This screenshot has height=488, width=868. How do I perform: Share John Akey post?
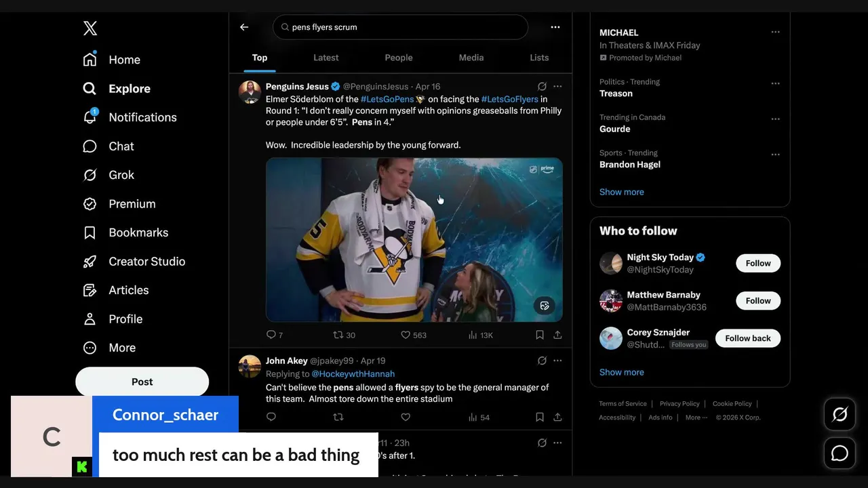pyautogui.click(x=557, y=418)
